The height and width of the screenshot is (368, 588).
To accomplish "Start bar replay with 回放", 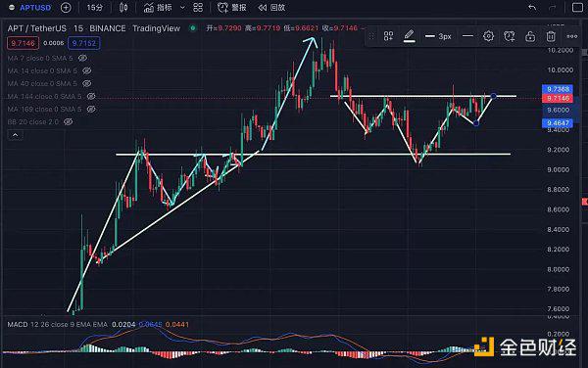I will tap(271, 8).
